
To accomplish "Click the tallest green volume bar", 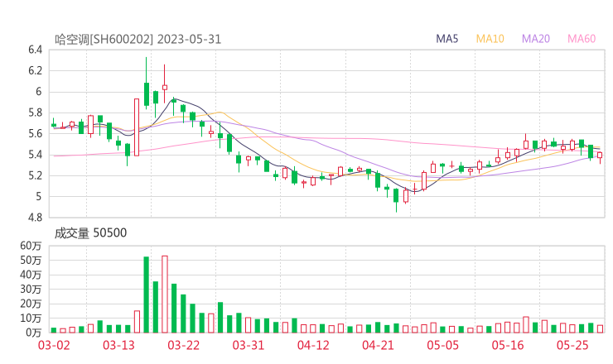I will 147,295.
